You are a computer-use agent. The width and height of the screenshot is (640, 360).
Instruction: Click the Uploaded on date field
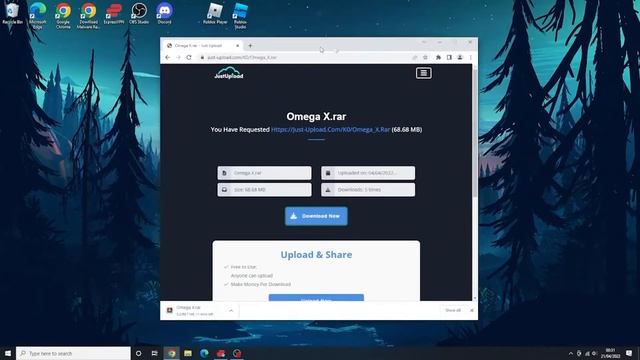click(368, 173)
